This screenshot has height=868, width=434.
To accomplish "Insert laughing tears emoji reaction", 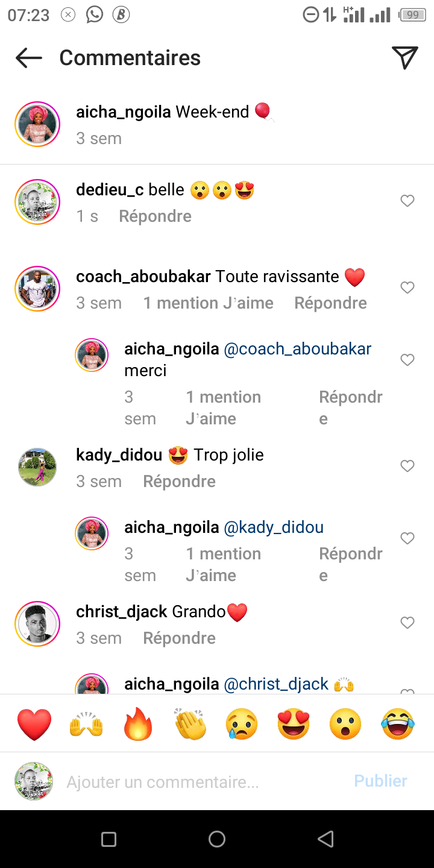I will pyautogui.click(x=398, y=724).
